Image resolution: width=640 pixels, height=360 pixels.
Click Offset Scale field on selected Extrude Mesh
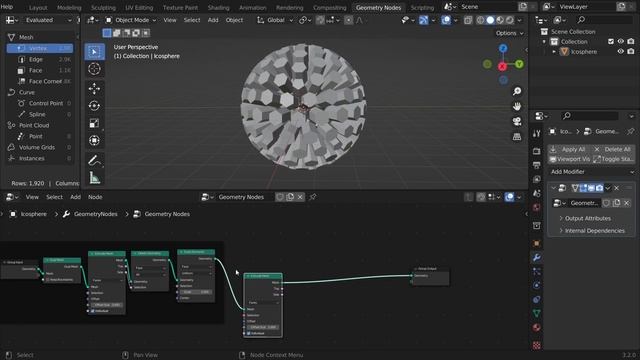click(263, 327)
